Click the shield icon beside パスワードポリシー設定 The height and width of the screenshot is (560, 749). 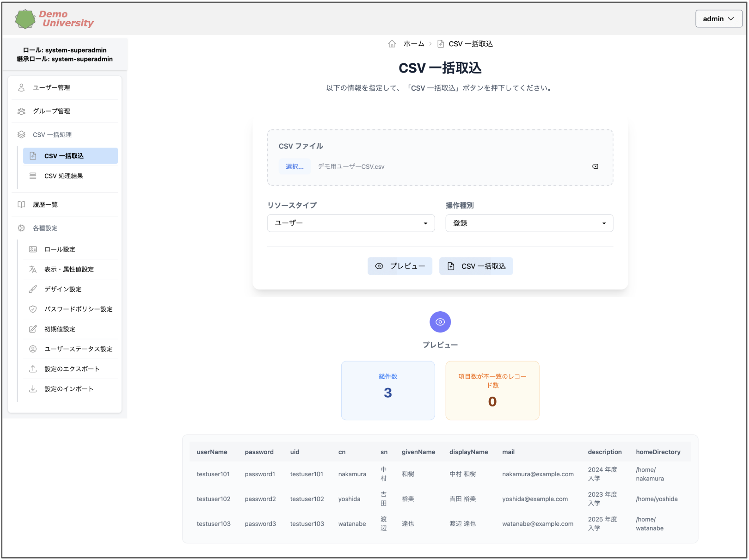pos(33,309)
